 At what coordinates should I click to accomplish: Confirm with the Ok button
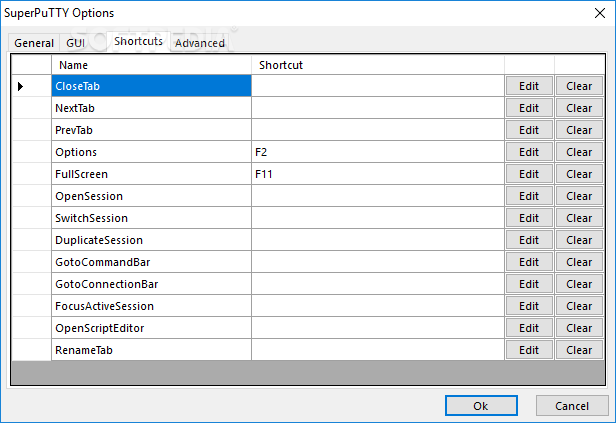(481, 405)
